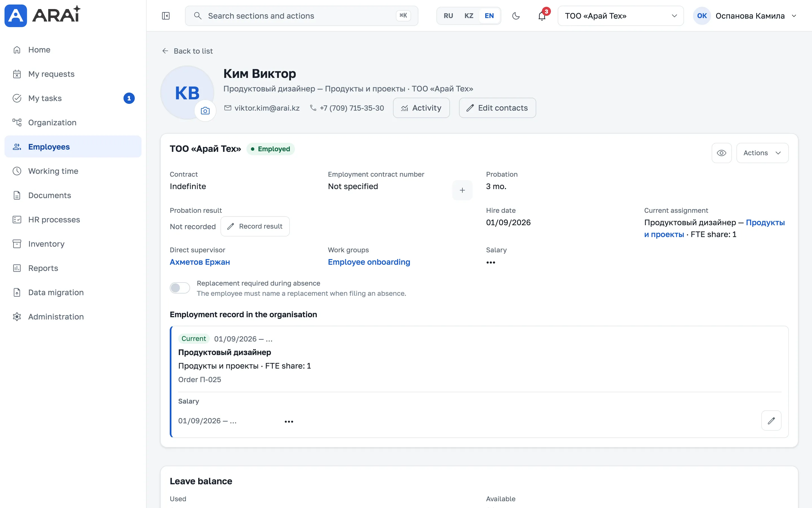The height and width of the screenshot is (508, 812).
Task: Open Data migration section
Action: (73, 292)
